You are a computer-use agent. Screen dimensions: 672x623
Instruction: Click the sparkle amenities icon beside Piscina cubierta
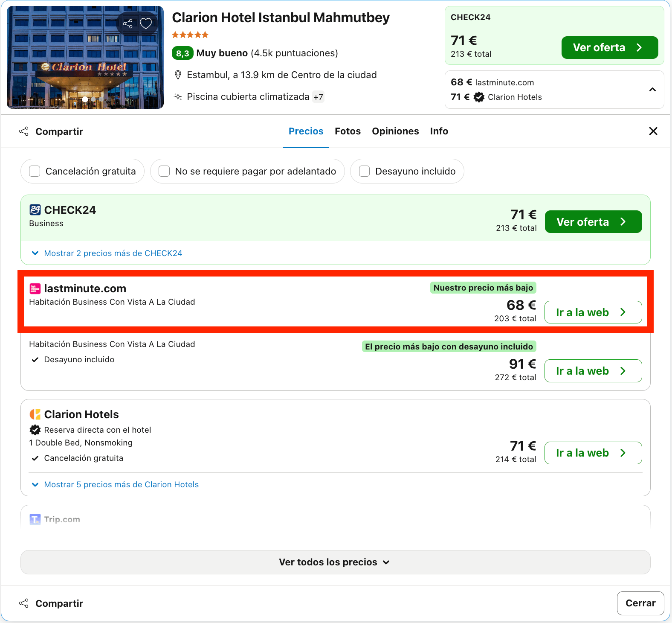[178, 97]
